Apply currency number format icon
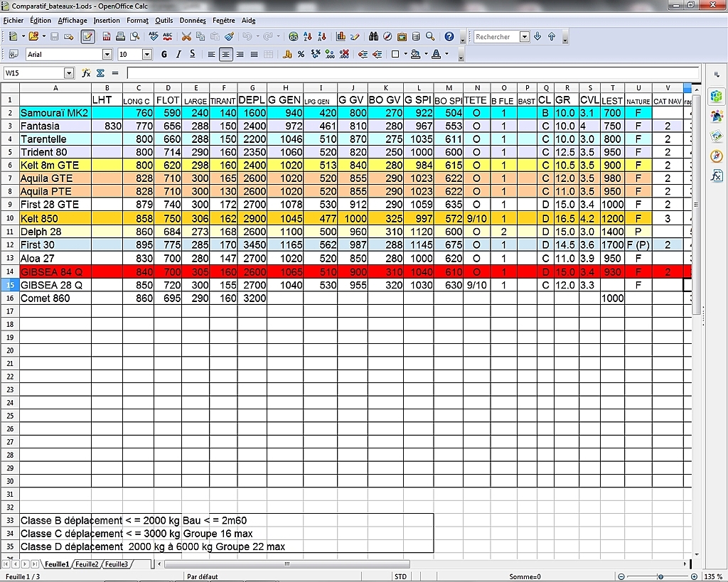 click(x=287, y=54)
